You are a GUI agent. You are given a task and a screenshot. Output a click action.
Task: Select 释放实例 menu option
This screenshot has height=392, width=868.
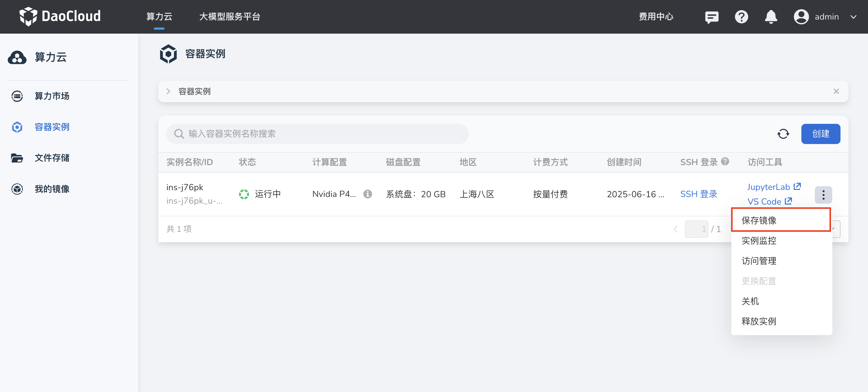(x=759, y=321)
